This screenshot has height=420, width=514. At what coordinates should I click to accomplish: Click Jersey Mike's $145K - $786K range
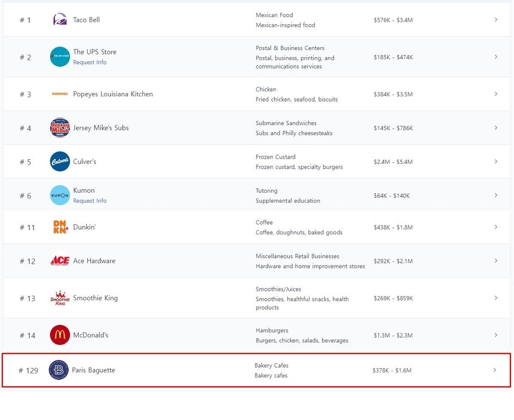pos(393,128)
